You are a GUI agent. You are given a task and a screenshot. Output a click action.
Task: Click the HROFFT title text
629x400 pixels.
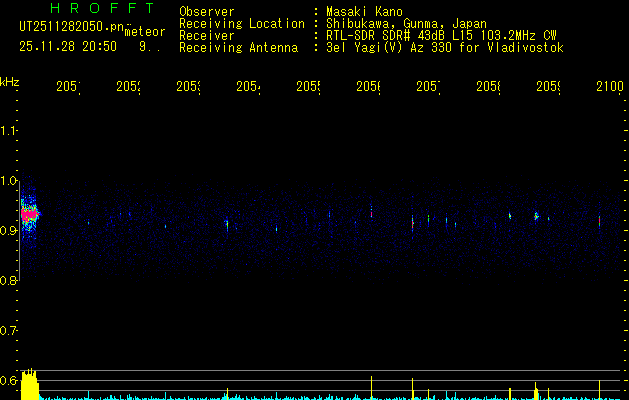point(102,8)
